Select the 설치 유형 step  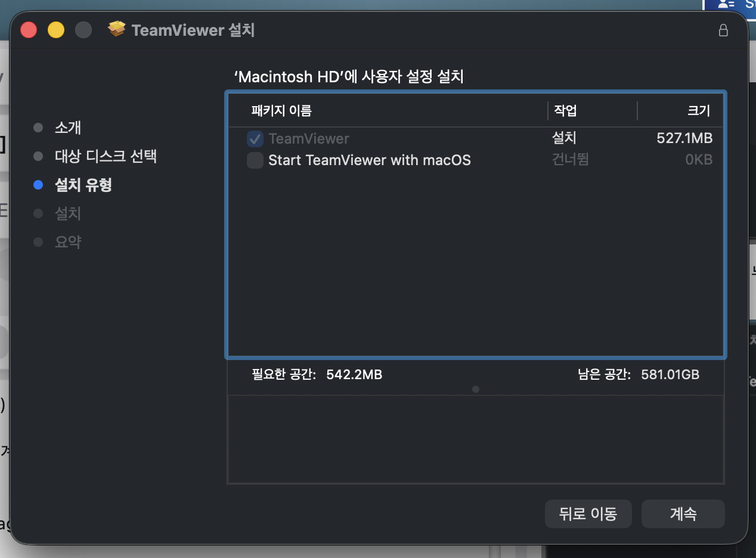(x=83, y=185)
